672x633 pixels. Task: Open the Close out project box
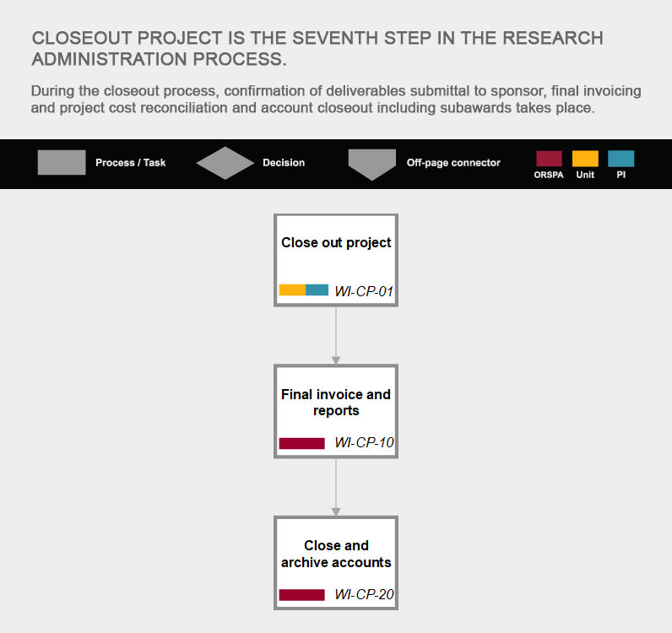336,260
